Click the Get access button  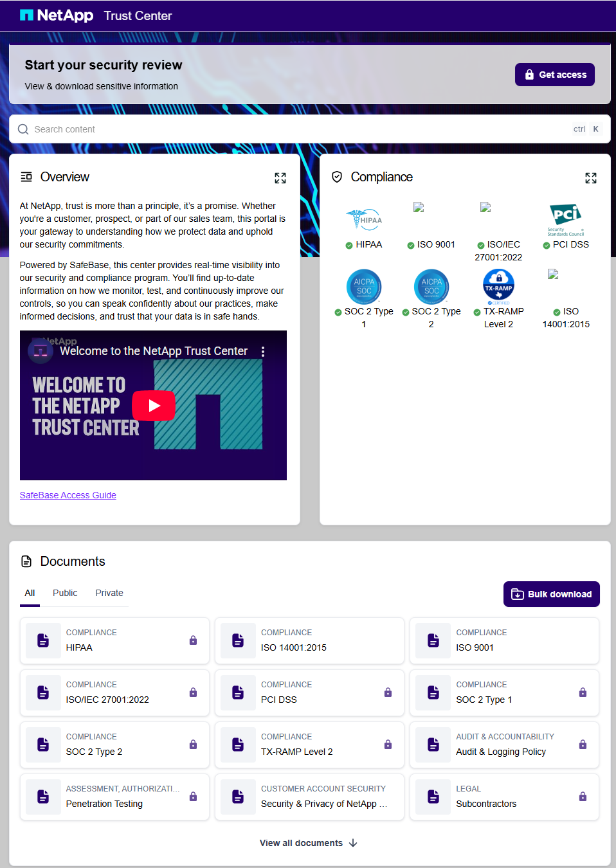pyautogui.click(x=554, y=75)
